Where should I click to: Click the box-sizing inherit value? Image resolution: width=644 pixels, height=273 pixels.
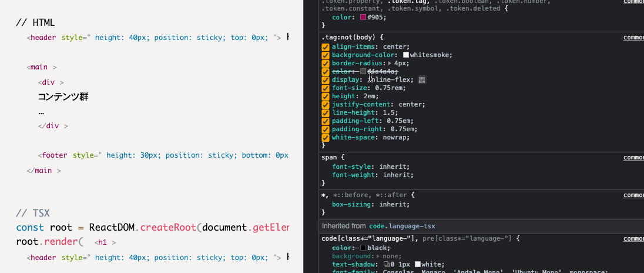[394, 204]
